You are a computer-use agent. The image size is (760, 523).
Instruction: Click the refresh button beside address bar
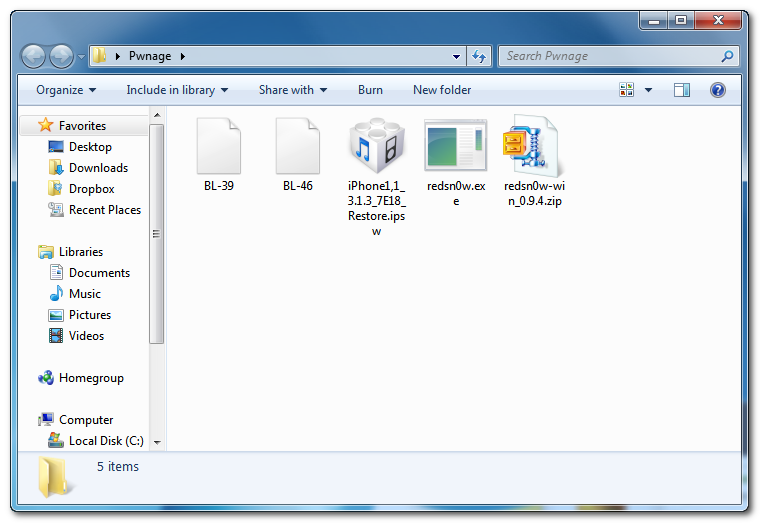pos(478,56)
